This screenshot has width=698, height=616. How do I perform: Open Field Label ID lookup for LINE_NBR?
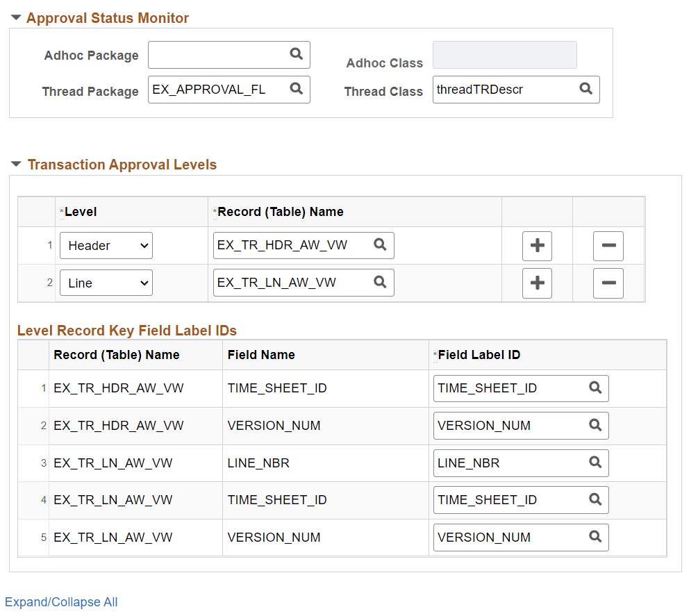(595, 463)
